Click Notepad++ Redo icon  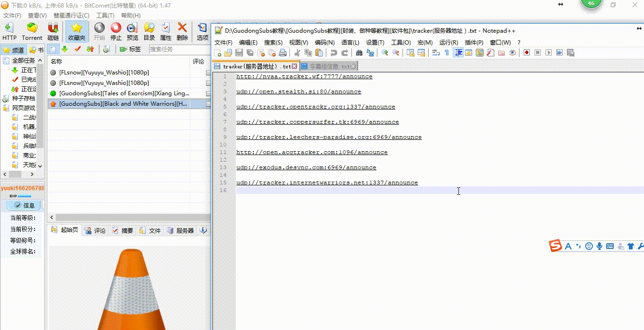345,53
